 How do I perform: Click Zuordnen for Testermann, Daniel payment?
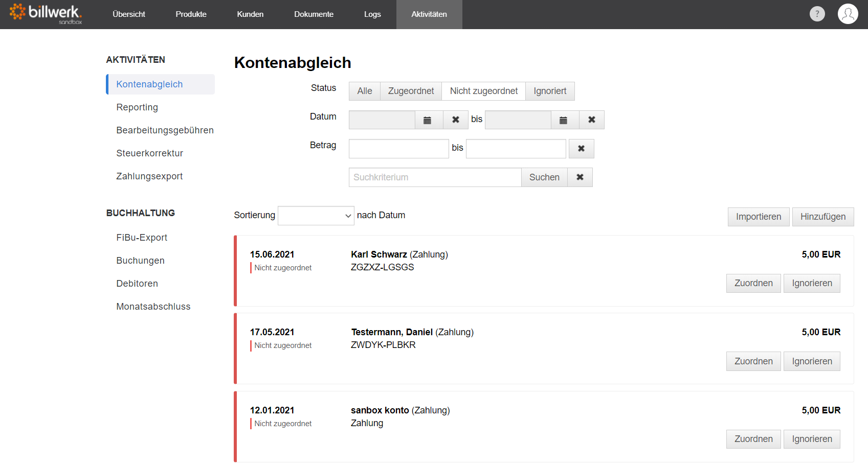click(753, 361)
